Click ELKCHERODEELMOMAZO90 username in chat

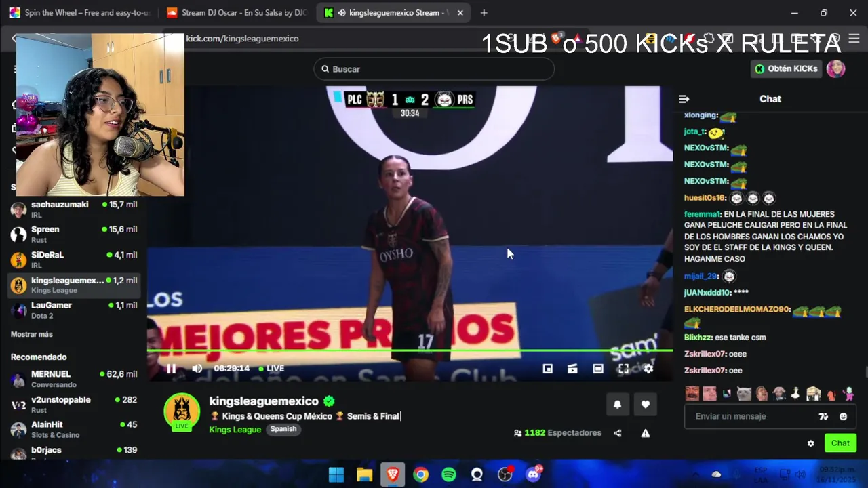pyautogui.click(x=737, y=310)
